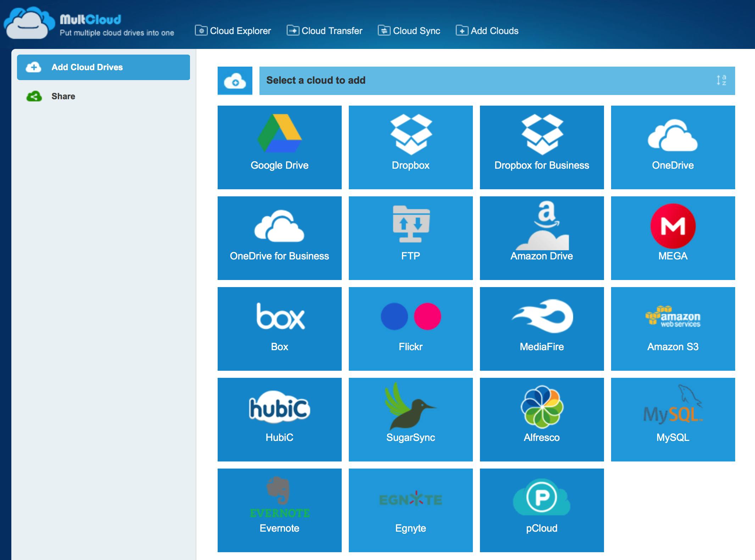Select the Dropbox for Business tile
The width and height of the screenshot is (755, 560).
point(542,147)
